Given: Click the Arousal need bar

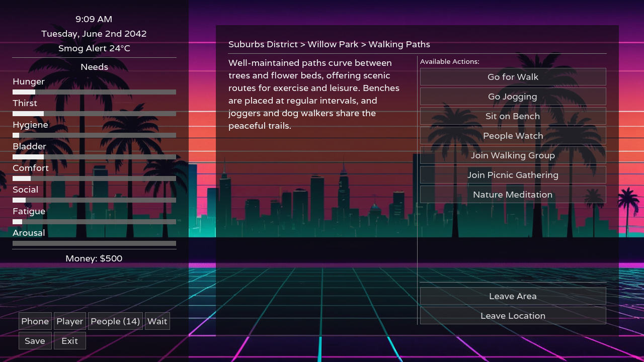Looking at the screenshot, I should [94, 243].
